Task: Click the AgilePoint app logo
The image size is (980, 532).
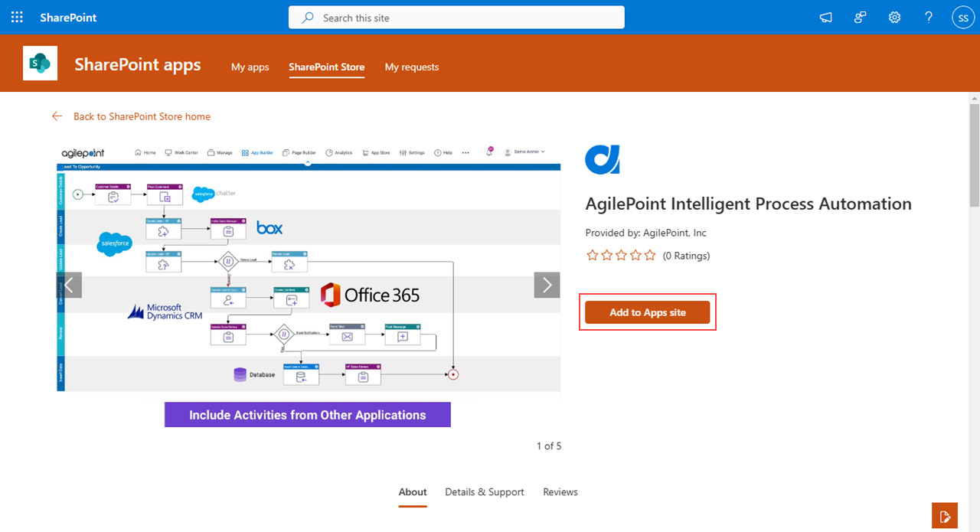Action: (x=603, y=160)
